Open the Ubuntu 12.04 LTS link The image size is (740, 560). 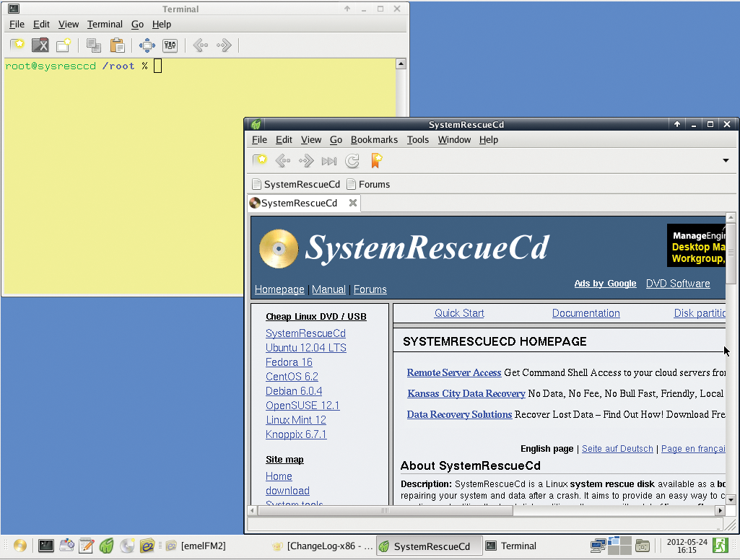tap(306, 348)
